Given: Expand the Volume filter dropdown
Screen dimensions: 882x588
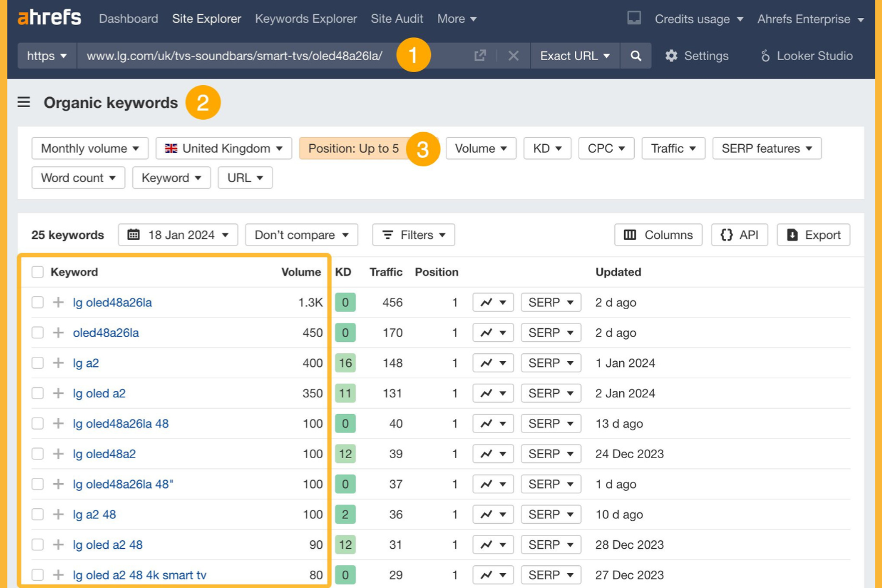Looking at the screenshot, I should tap(481, 148).
